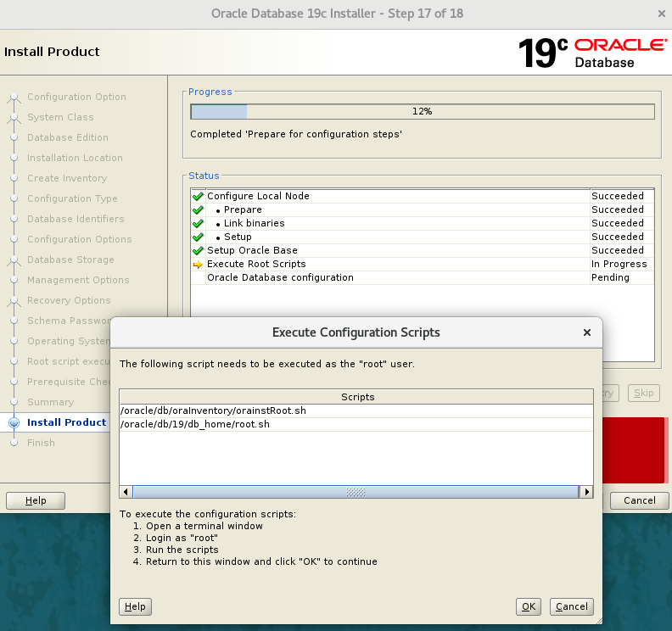Click step node icon beside Finish
672x631 pixels.
[14, 443]
